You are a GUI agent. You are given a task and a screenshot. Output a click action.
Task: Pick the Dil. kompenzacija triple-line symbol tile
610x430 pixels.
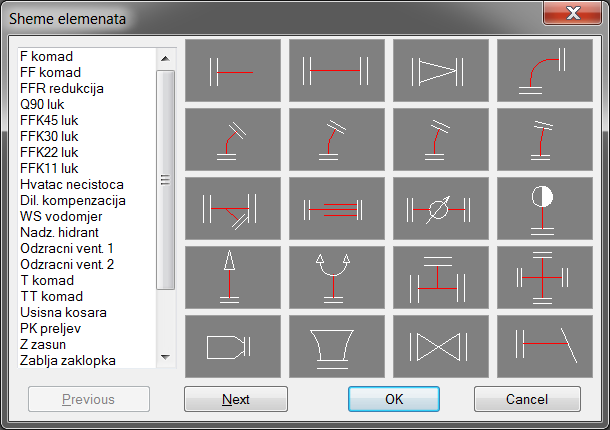tap(337, 209)
